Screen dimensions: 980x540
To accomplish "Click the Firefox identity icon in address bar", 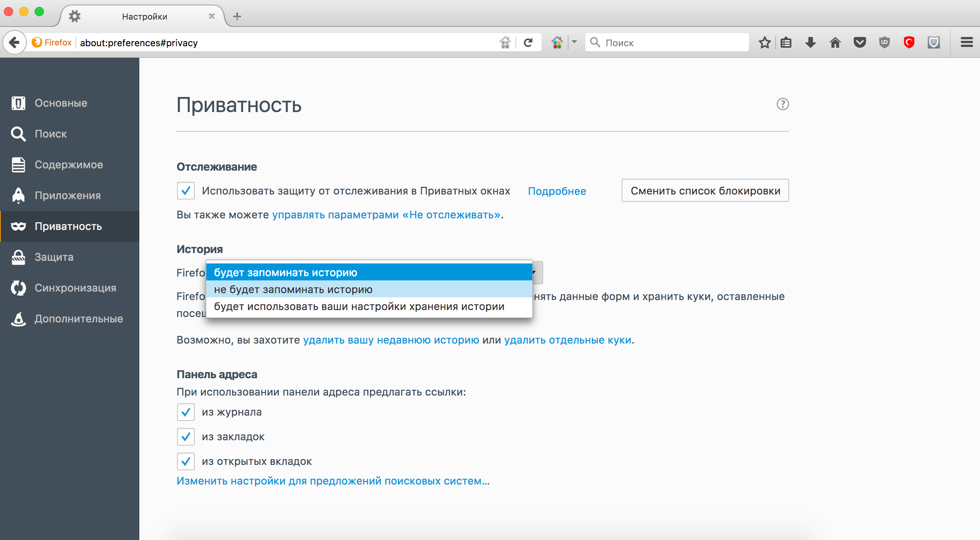I will click(37, 42).
